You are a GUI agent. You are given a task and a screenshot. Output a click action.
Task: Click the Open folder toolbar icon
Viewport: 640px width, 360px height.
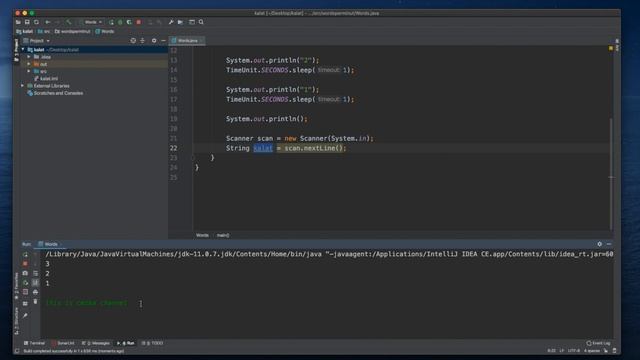tap(18, 22)
